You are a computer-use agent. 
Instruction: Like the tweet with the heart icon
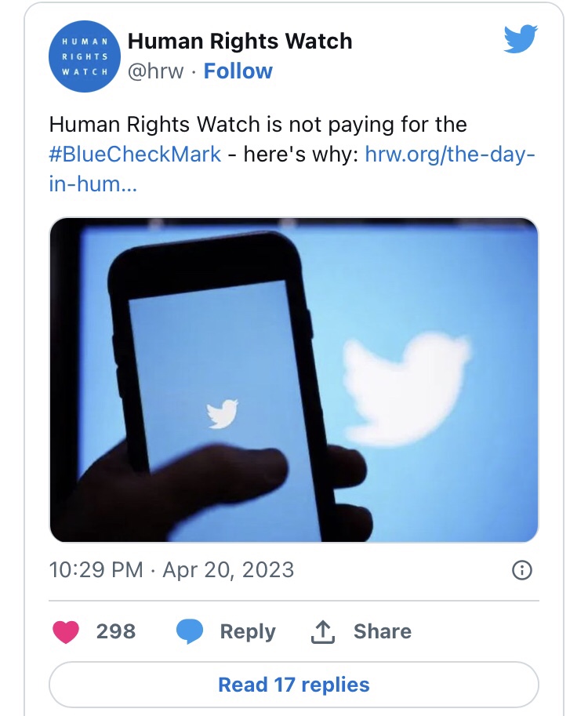coord(66,631)
